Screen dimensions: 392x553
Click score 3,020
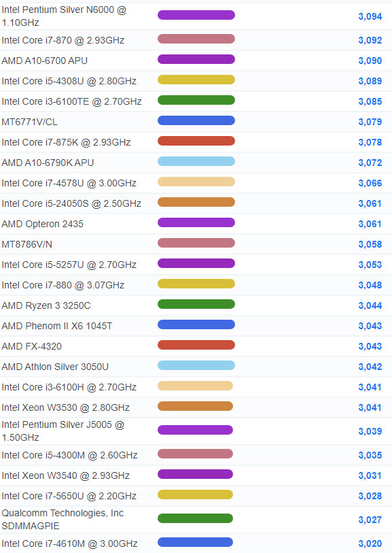[370, 544]
